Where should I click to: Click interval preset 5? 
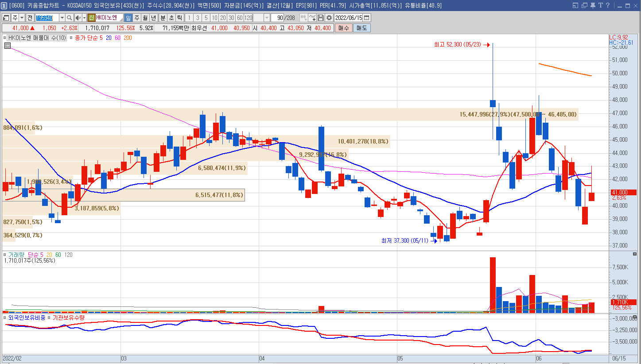tap(206, 18)
